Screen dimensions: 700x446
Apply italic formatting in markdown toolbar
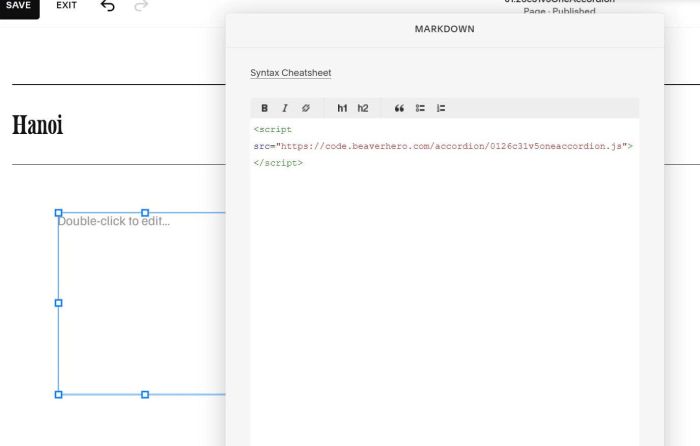(285, 108)
